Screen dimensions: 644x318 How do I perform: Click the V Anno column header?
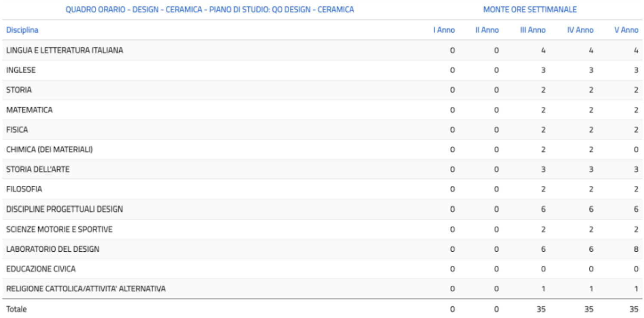(x=626, y=30)
